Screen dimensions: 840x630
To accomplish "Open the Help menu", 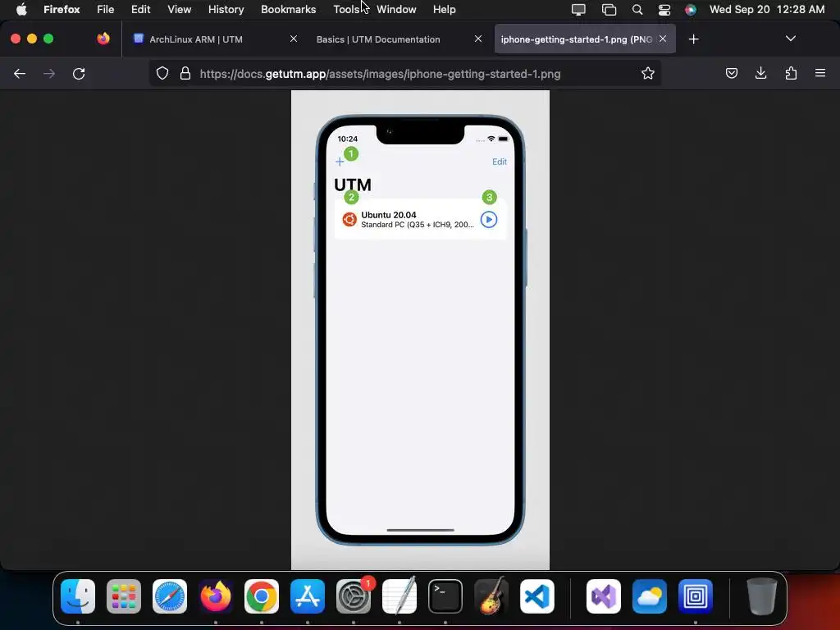I will tap(444, 9).
